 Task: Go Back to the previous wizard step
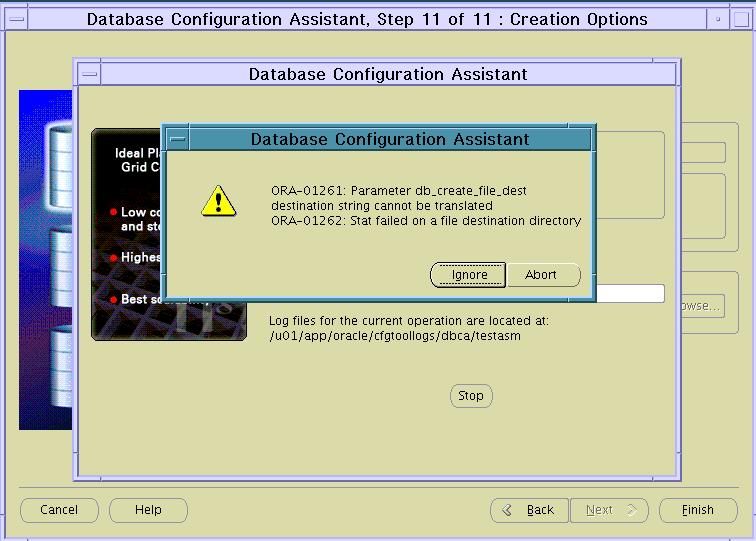[x=529, y=510]
